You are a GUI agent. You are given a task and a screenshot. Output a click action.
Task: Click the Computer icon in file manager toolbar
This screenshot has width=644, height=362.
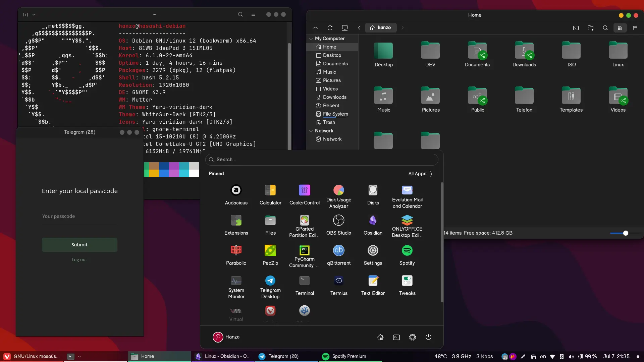coord(345,28)
